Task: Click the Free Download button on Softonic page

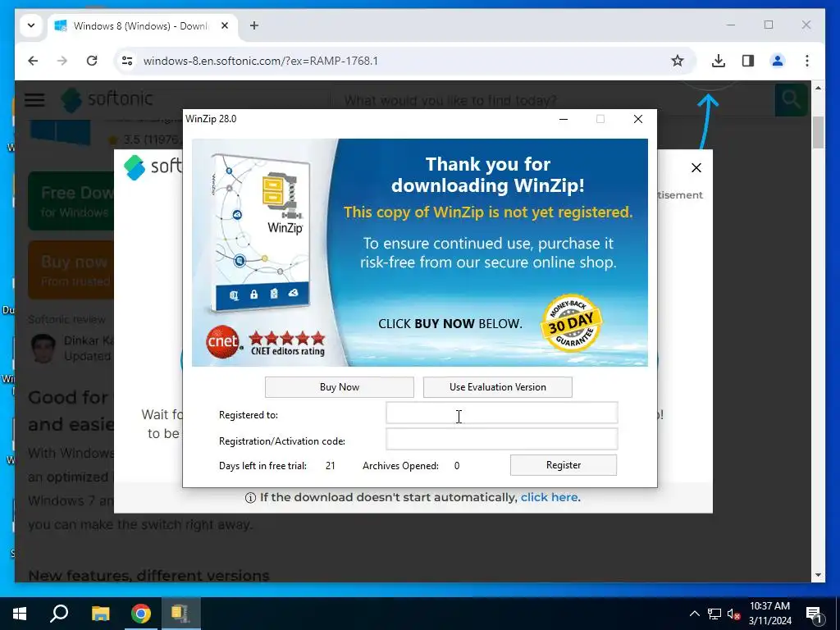Action: (x=71, y=201)
